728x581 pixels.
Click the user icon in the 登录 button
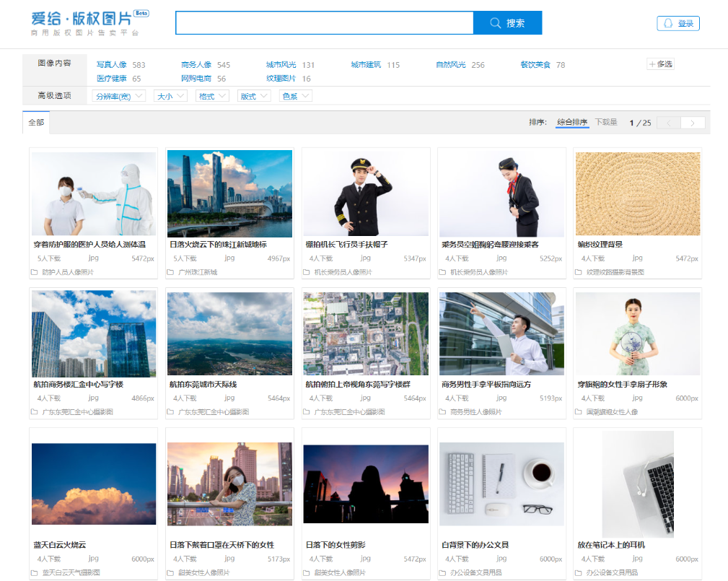(667, 23)
